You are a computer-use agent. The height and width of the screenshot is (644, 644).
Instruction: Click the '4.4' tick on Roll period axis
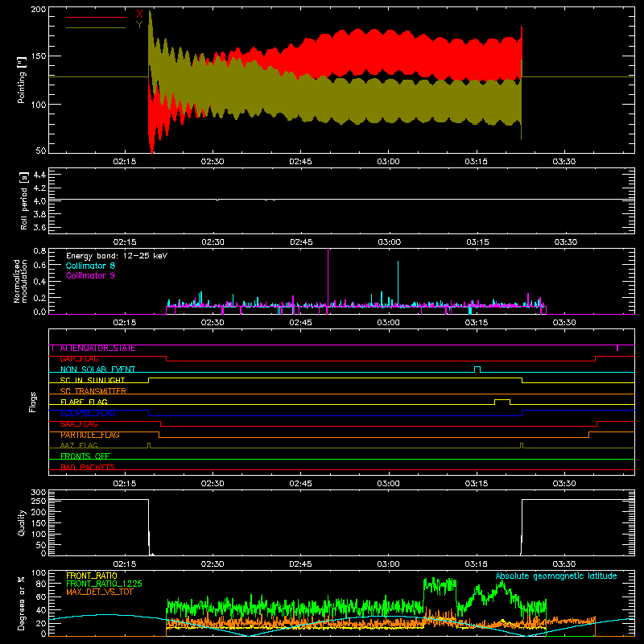[x=39, y=175]
